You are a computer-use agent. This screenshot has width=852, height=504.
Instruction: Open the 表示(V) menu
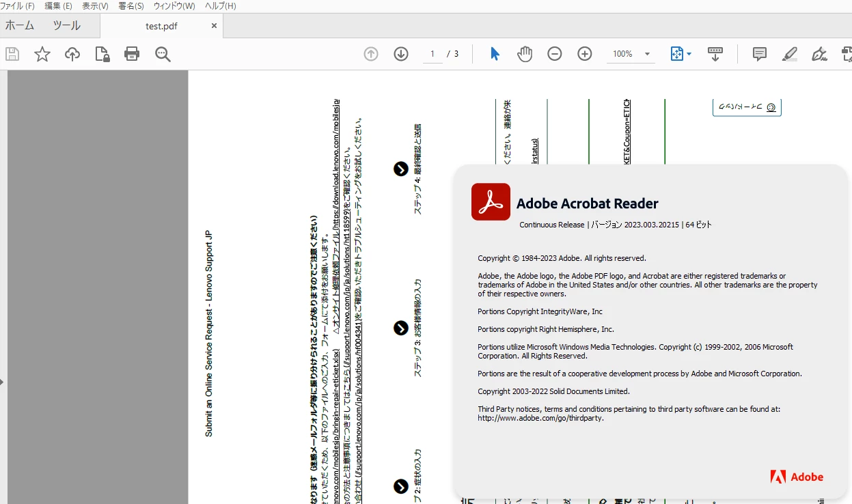95,5
